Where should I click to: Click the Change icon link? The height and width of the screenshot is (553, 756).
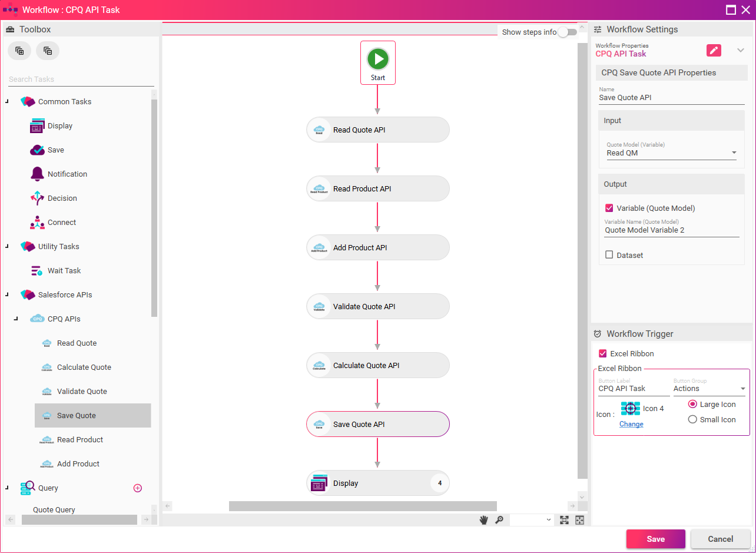coord(631,424)
